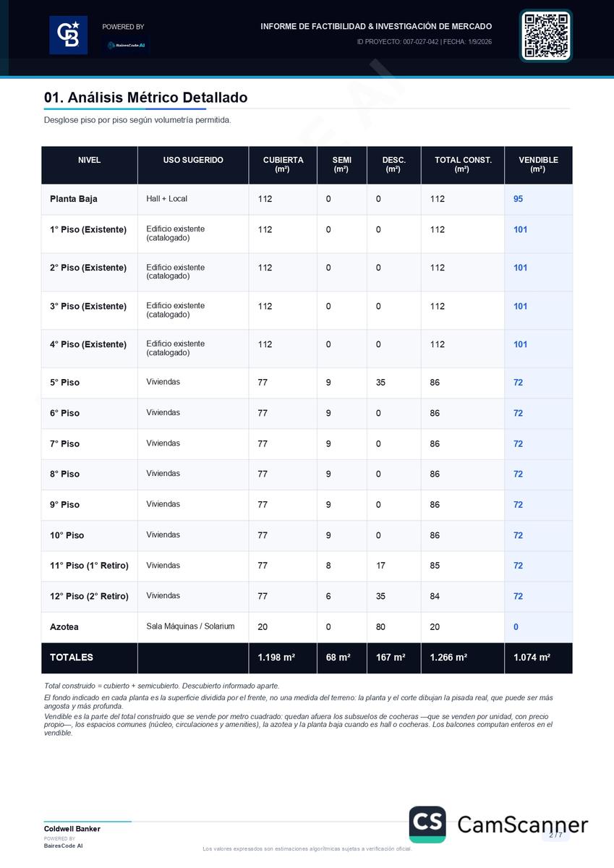This screenshot has width=614, height=868.
Task: Click the CamScanner watermark text
Action: pyautogui.click(x=522, y=825)
